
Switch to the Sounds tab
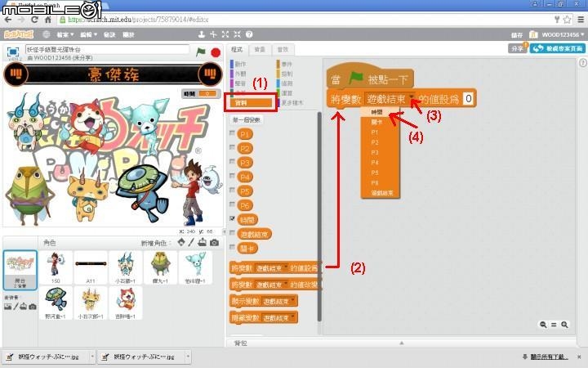click(283, 50)
